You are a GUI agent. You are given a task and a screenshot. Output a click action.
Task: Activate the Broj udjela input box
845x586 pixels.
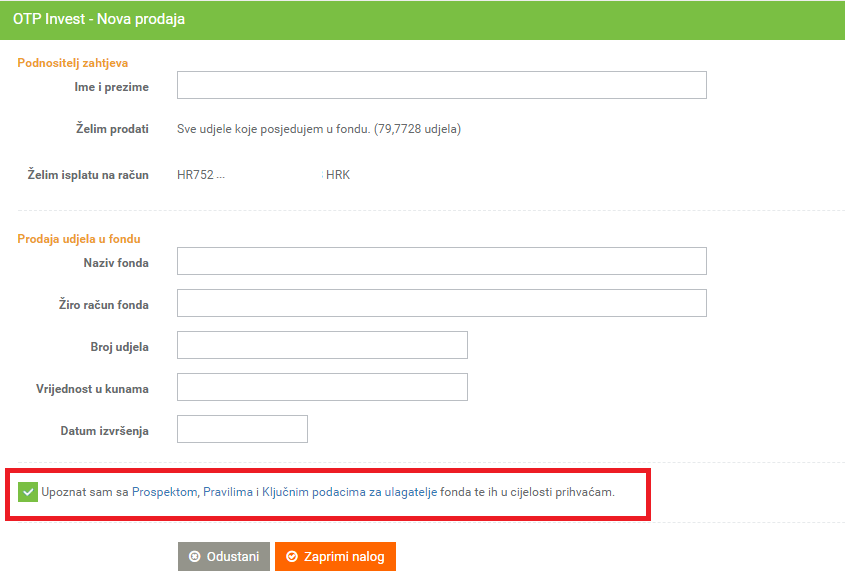pos(322,345)
